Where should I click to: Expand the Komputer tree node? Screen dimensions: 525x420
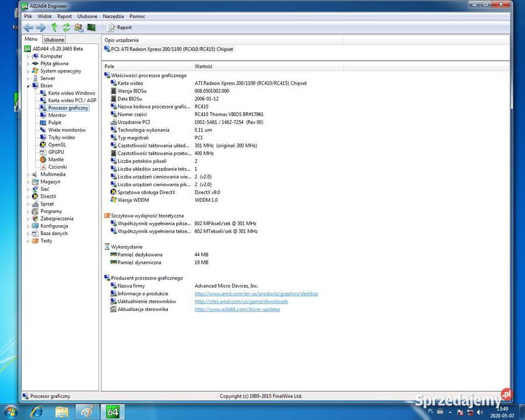[28, 57]
